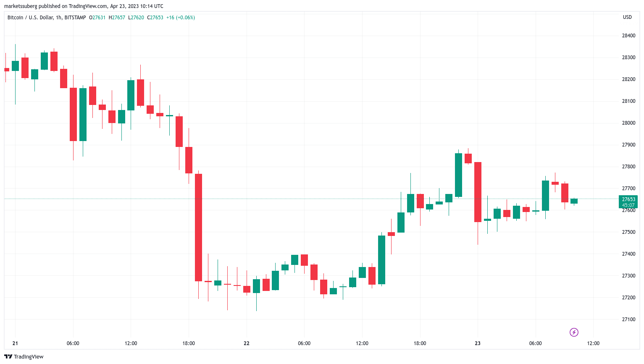This screenshot has width=644, height=364.
Task: Click the +16 (+0.06%) change value
Action: (181, 18)
